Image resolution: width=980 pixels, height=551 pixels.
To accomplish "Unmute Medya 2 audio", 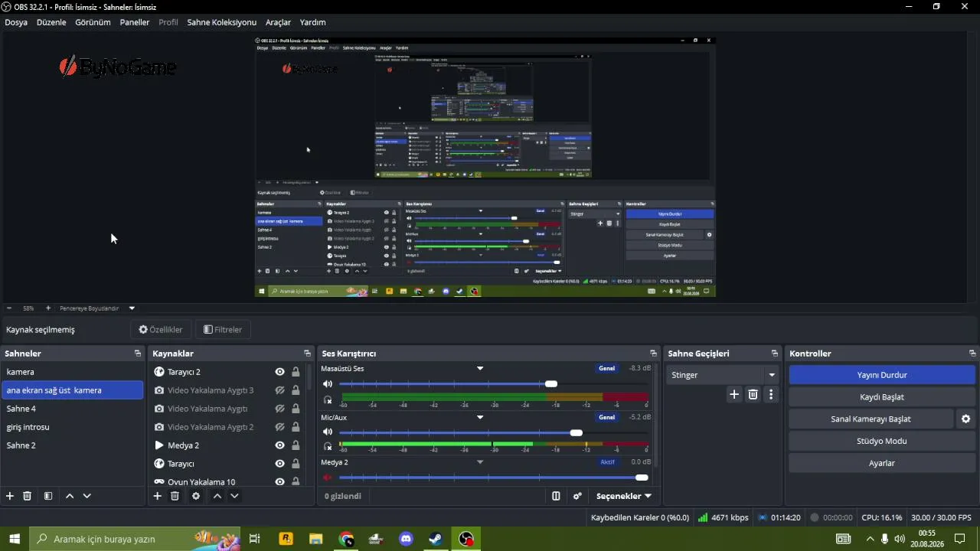I will click(328, 478).
